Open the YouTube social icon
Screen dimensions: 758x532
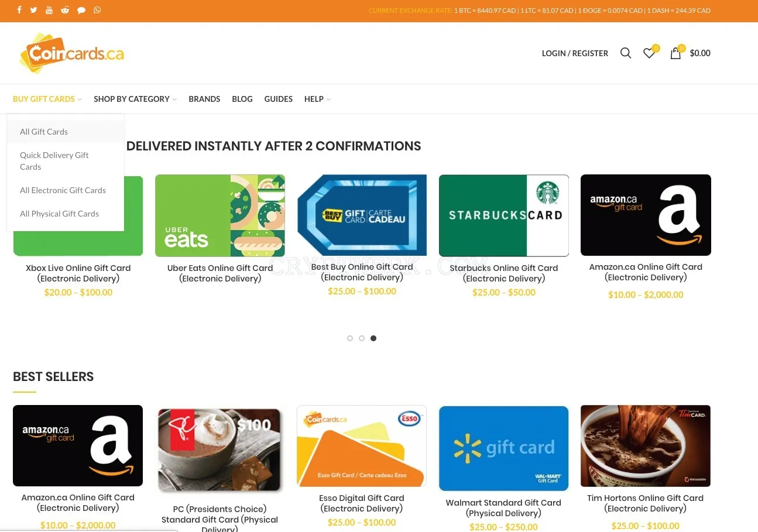pyautogui.click(x=49, y=10)
